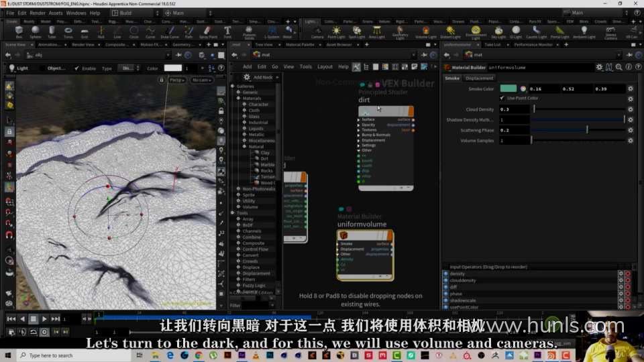Select the Curve shelf tool
The image size is (644, 362).
click(150, 32)
